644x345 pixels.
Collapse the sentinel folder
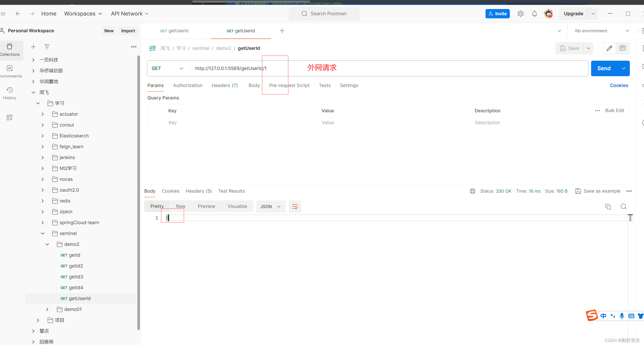[43, 233]
